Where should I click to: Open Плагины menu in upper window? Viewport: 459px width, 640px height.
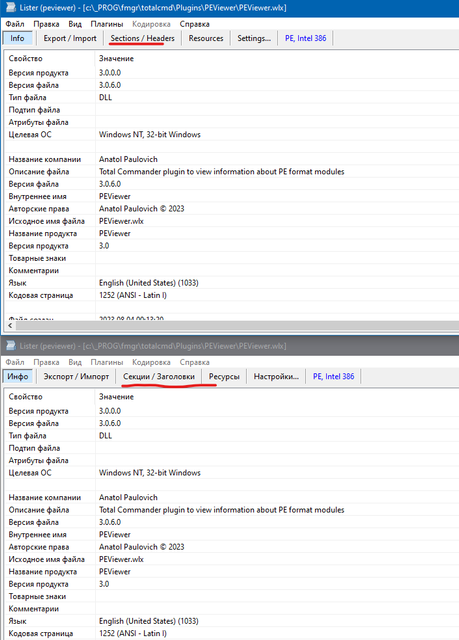(x=106, y=24)
